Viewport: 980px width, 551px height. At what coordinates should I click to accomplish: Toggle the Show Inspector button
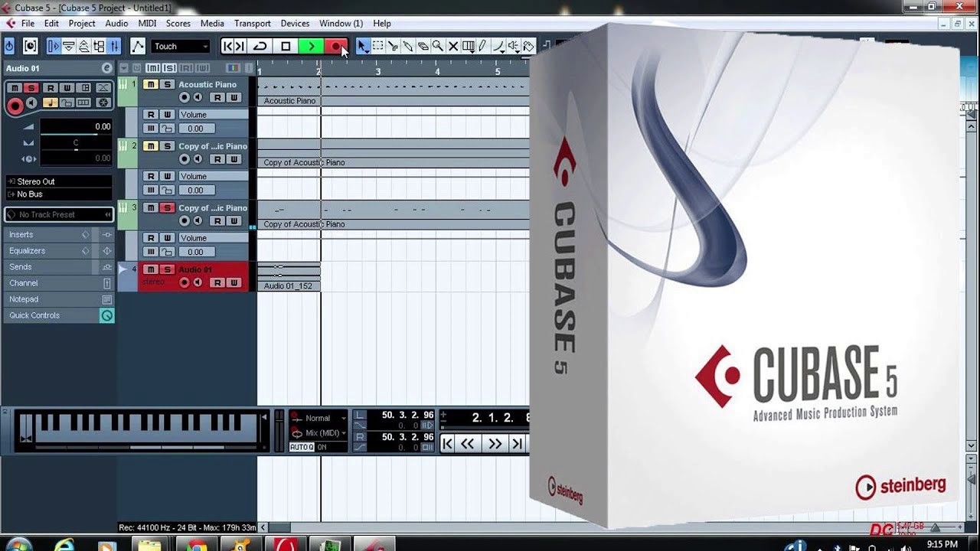click(x=53, y=47)
